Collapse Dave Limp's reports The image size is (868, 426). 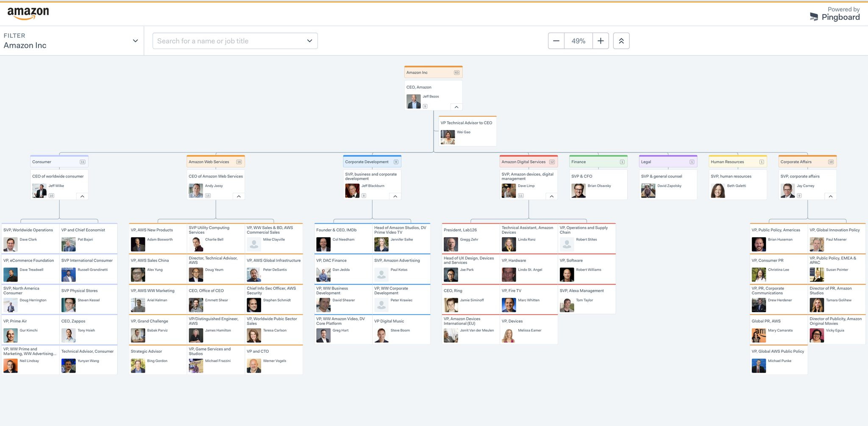point(551,196)
